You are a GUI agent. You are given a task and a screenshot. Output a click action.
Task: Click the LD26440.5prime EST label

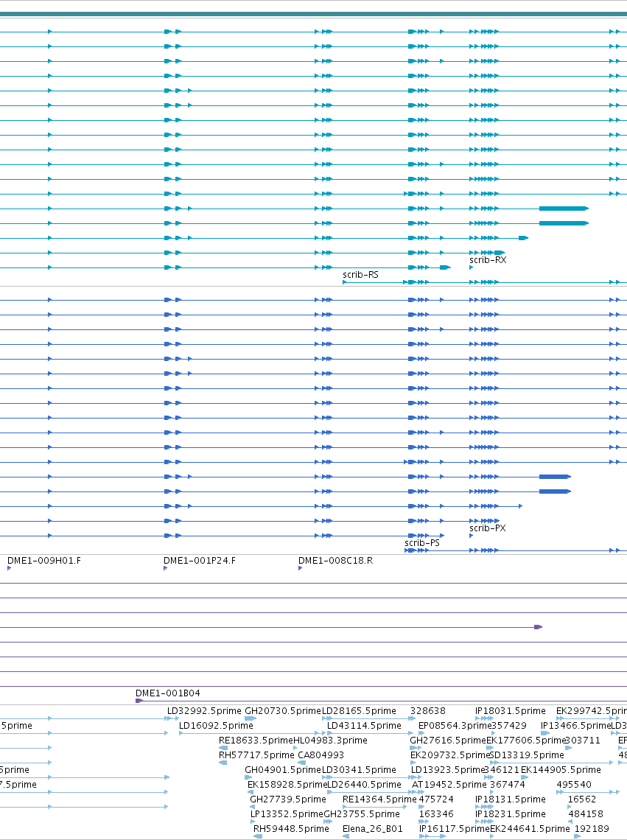click(364, 785)
